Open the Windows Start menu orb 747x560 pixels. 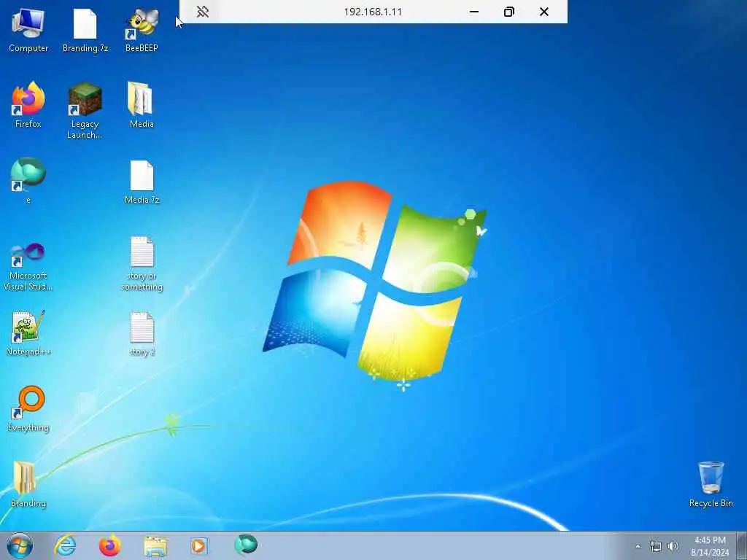click(x=20, y=545)
